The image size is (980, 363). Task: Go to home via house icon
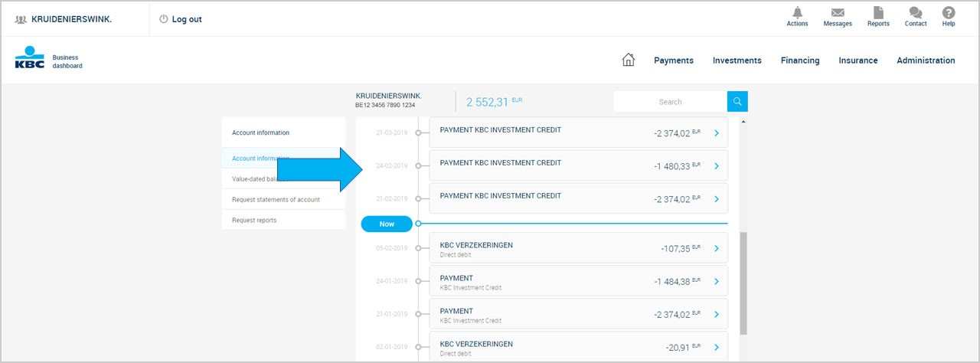[x=629, y=60]
